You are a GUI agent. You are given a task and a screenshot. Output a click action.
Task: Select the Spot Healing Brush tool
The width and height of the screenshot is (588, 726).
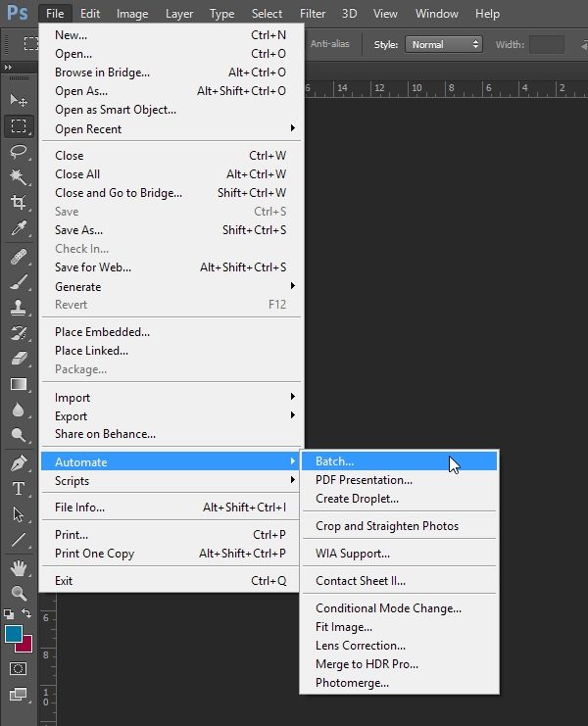pos(19,257)
